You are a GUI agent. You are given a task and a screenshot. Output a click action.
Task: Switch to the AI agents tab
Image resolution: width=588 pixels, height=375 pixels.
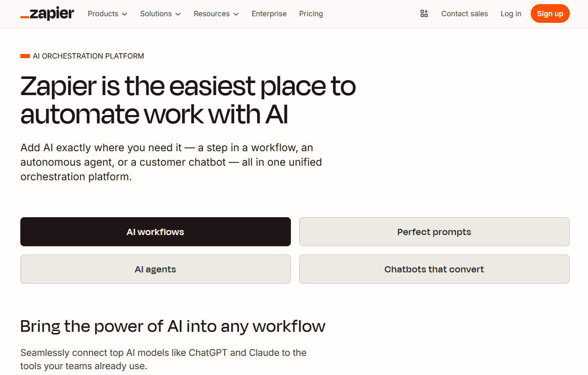(x=156, y=269)
